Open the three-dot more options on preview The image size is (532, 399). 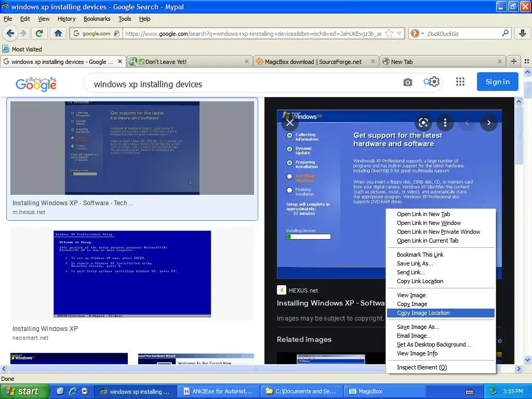point(445,123)
